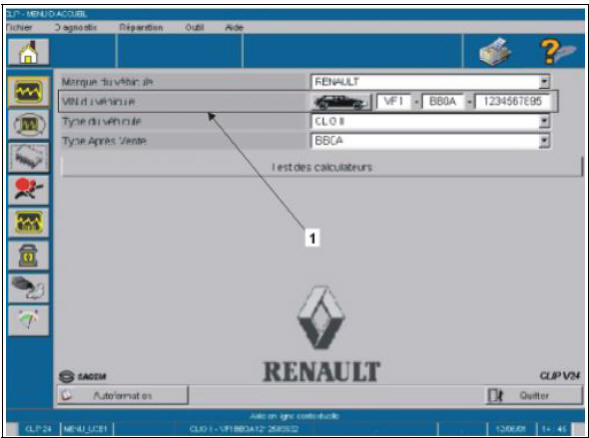Open help via question mark icon
This screenshot has width=589, height=438.
click(x=557, y=51)
